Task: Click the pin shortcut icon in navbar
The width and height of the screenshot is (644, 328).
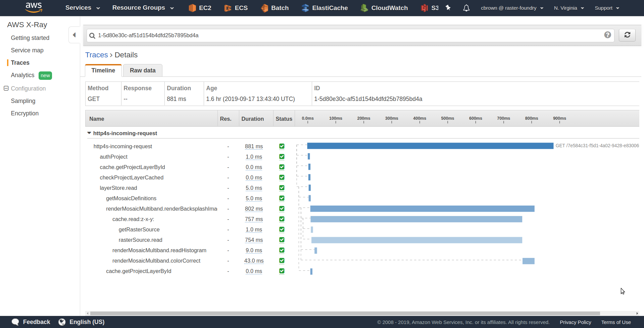Action: 448,8
